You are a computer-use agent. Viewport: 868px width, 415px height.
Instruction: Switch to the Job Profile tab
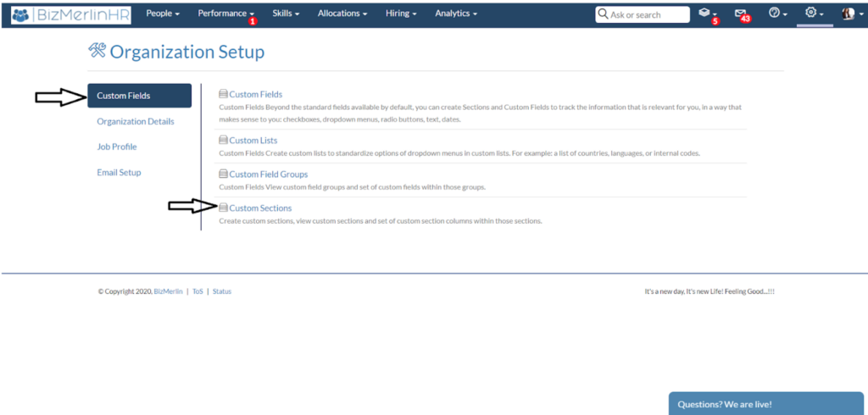117,147
